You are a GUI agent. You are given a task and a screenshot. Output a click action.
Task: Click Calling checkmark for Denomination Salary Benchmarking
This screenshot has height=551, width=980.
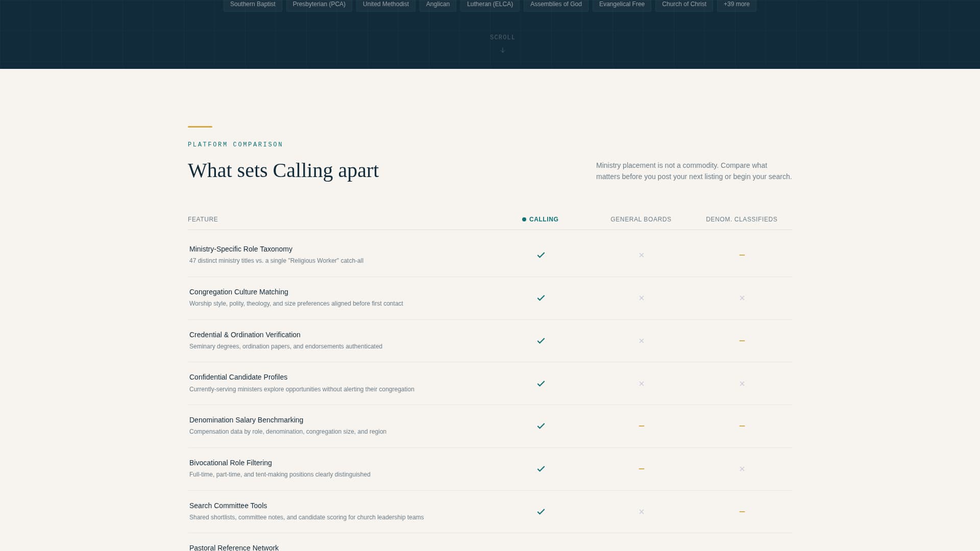click(x=541, y=426)
